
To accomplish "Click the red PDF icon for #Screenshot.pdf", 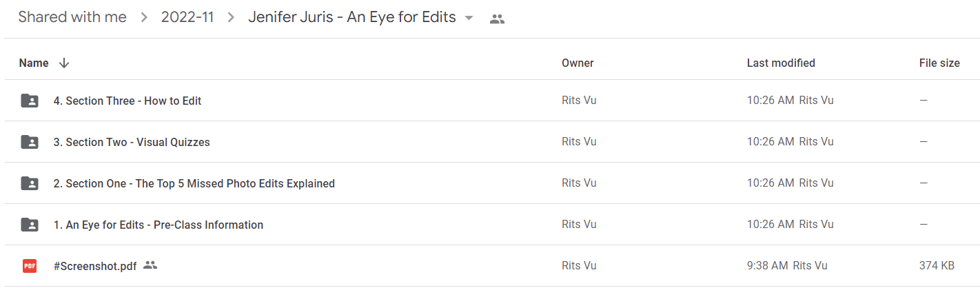I will [30, 266].
